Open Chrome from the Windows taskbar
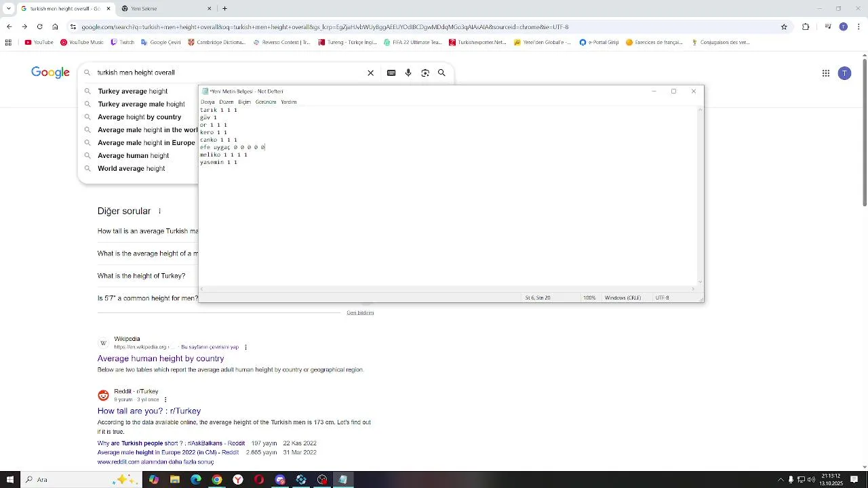Screen dimensions: 868x488 pos(217,480)
